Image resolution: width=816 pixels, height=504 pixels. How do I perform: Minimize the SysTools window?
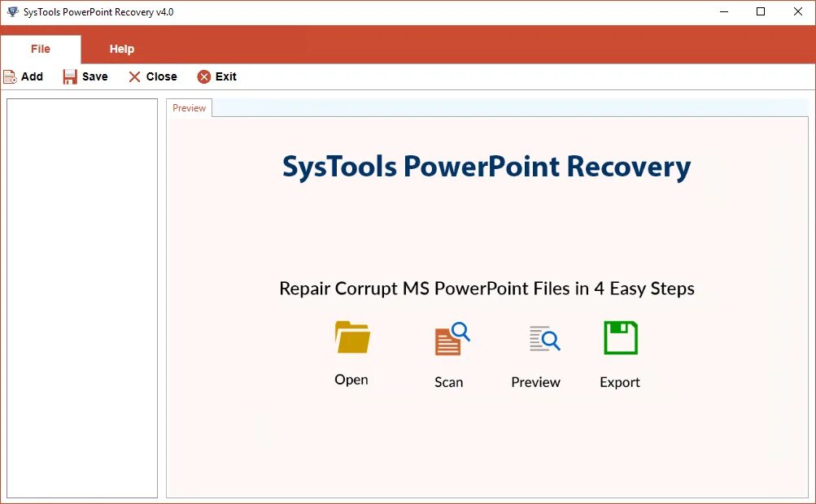[724, 11]
